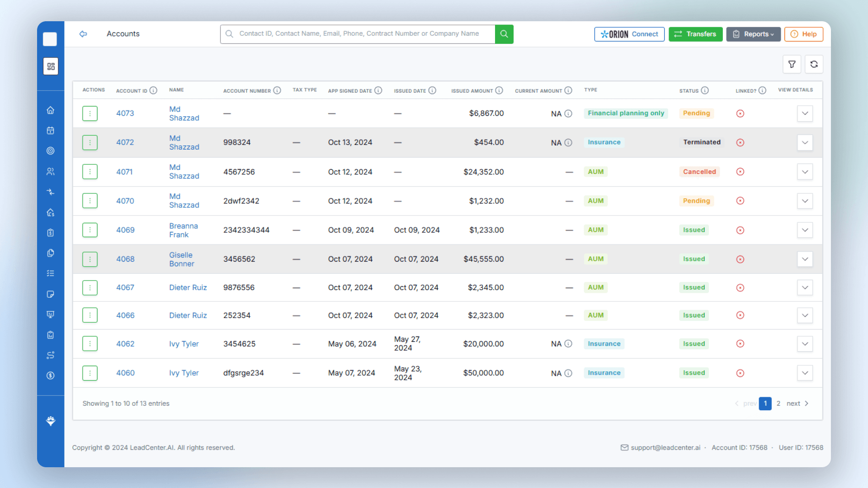Screen dimensions: 868x488
Task: Open the calendar icon in the sidebar
Action: (x=51, y=131)
